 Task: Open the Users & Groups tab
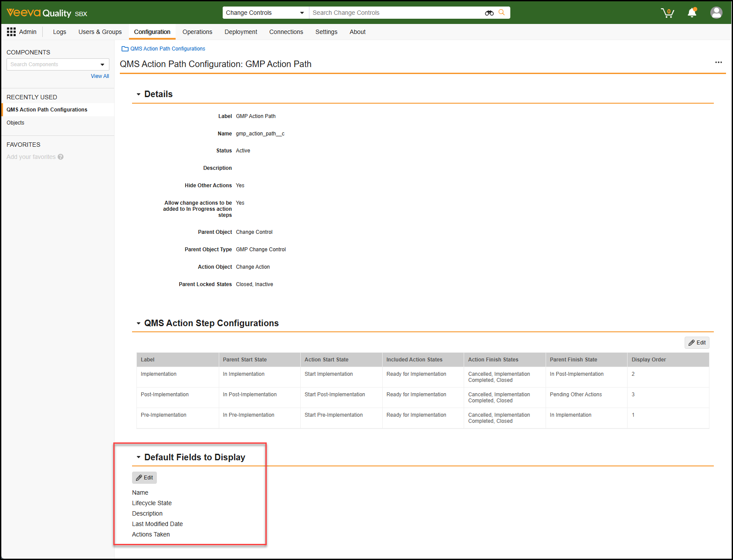[x=100, y=32]
